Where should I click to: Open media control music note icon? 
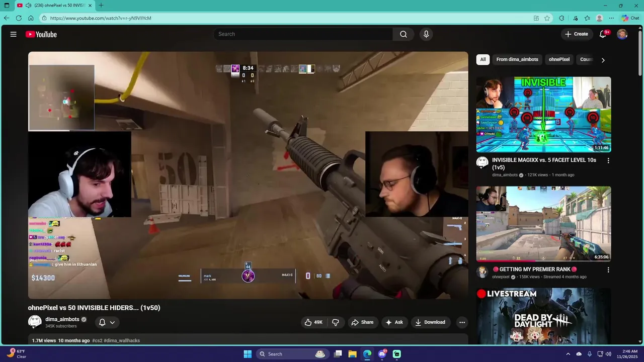click(576, 18)
